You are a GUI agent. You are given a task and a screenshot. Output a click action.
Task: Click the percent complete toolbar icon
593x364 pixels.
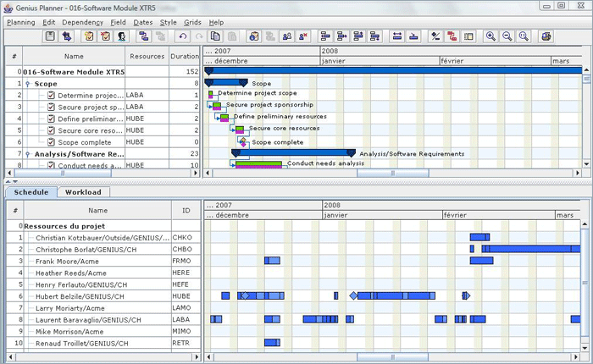click(x=435, y=36)
